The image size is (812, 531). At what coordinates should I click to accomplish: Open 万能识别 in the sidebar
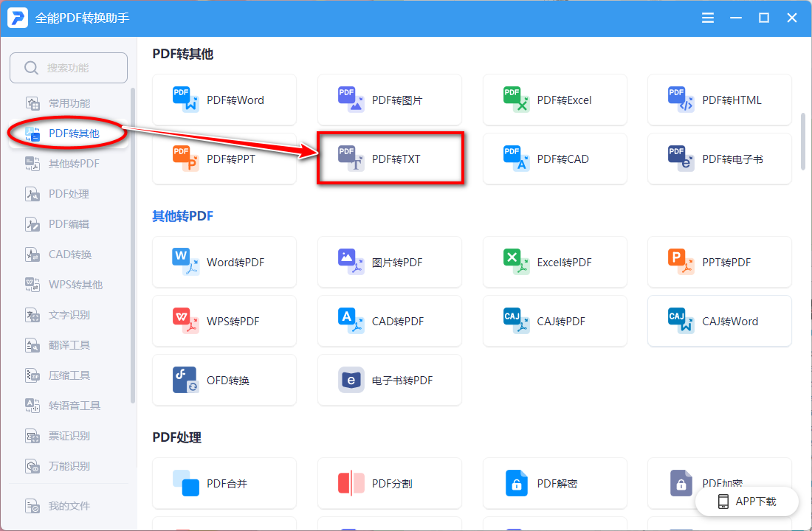tap(69, 466)
